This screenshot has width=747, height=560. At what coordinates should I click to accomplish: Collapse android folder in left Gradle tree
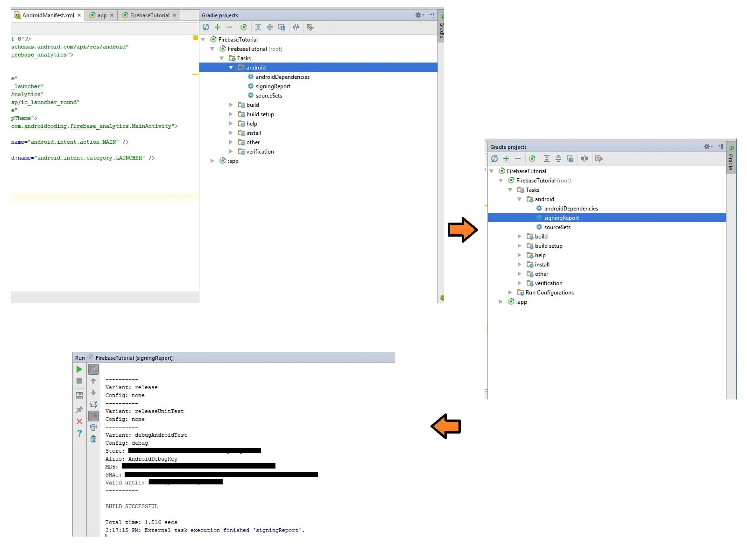(x=231, y=68)
